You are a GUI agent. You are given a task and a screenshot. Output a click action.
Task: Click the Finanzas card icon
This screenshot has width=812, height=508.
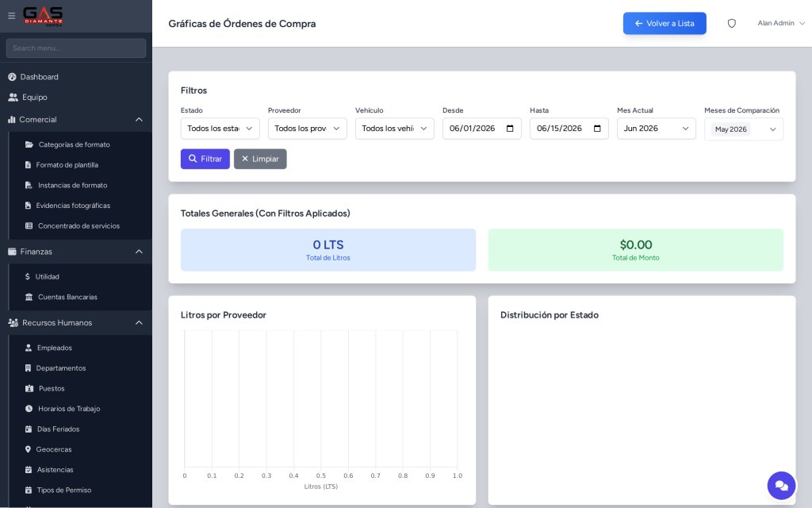pos(13,252)
